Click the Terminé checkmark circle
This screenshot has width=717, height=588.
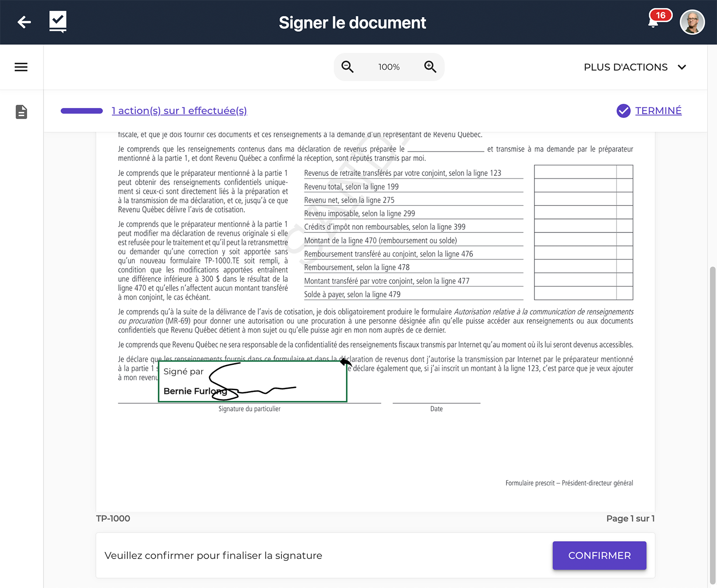[x=623, y=111]
